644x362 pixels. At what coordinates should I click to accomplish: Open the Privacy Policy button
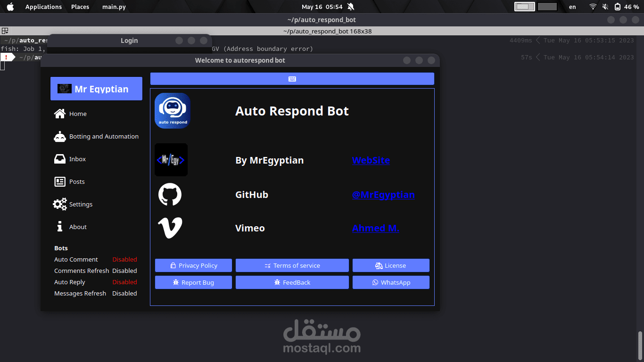coord(193,265)
